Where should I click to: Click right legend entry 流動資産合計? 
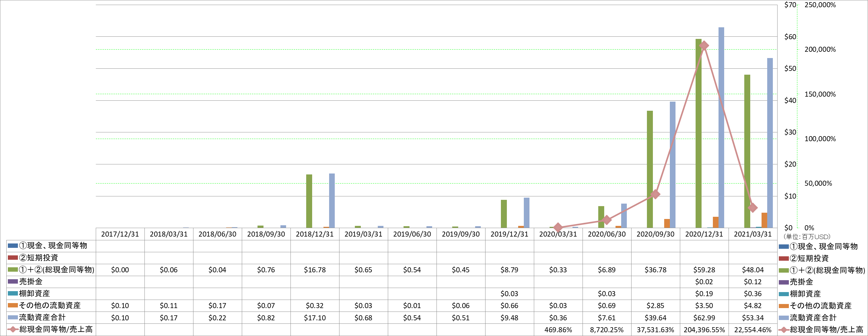tap(813, 318)
